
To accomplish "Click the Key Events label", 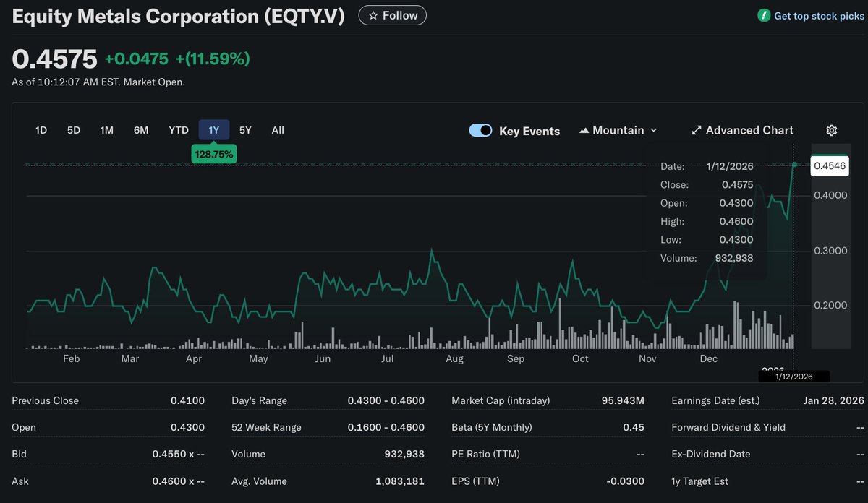I will tap(529, 131).
